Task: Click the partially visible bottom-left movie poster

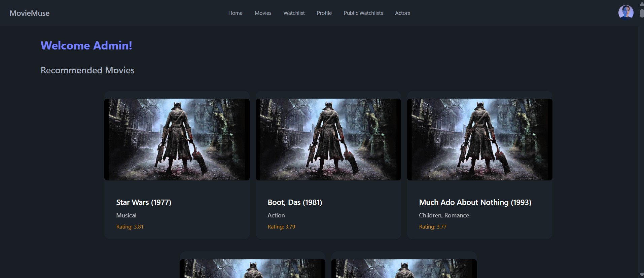Action: pyautogui.click(x=252, y=269)
